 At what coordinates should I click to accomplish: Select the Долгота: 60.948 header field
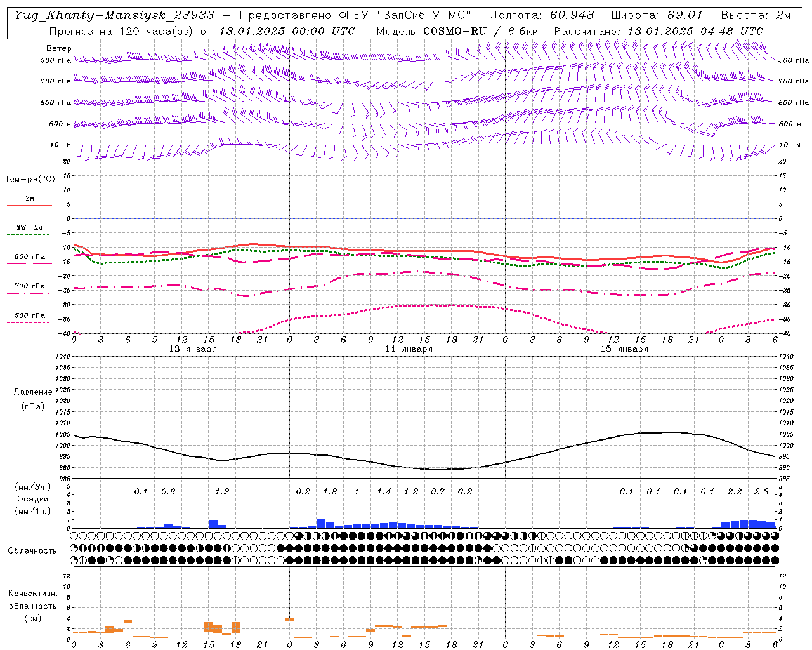click(542, 15)
